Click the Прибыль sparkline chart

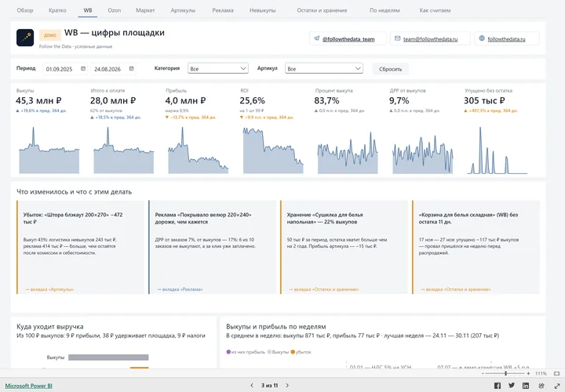[x=199, y=150]
